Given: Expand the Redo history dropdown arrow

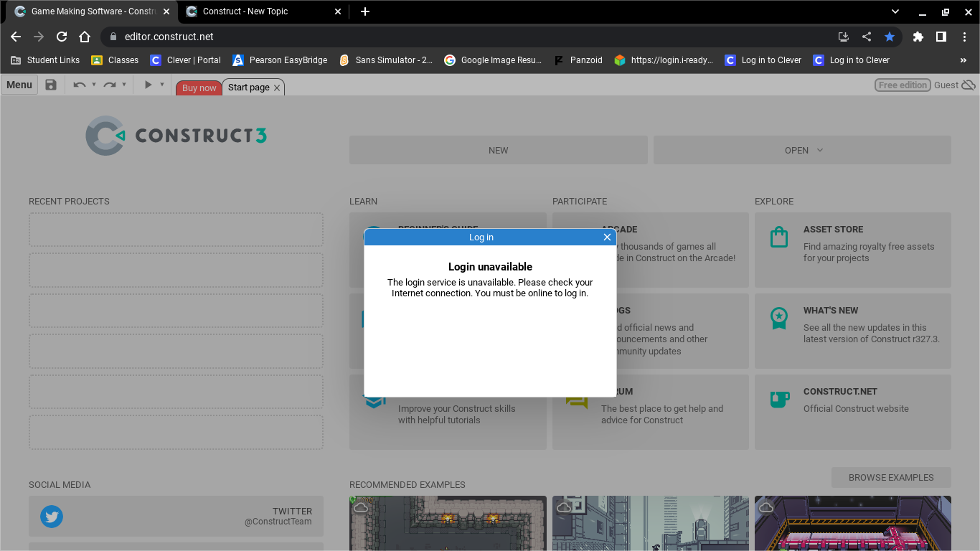Looking at the screenshot, I should tap(124, 85).
